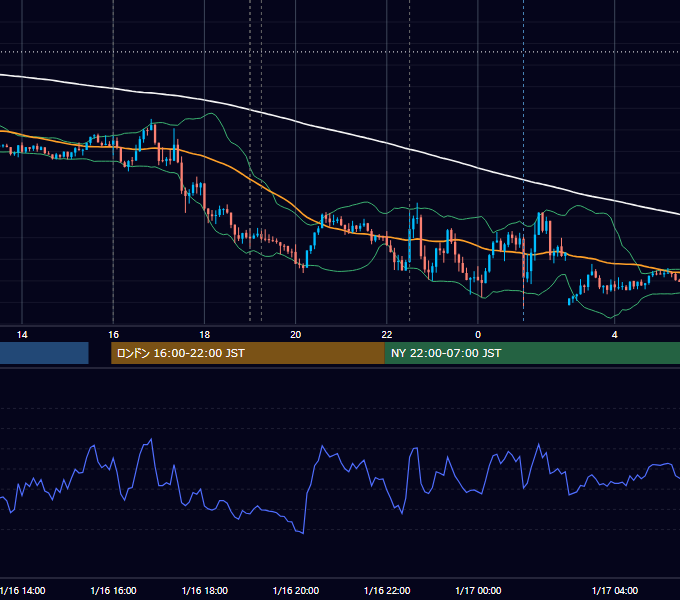Click the hour label 20 on the price chart axis
Image resolution: width=680 pixels, height=600 pixels.
[295, 335]
